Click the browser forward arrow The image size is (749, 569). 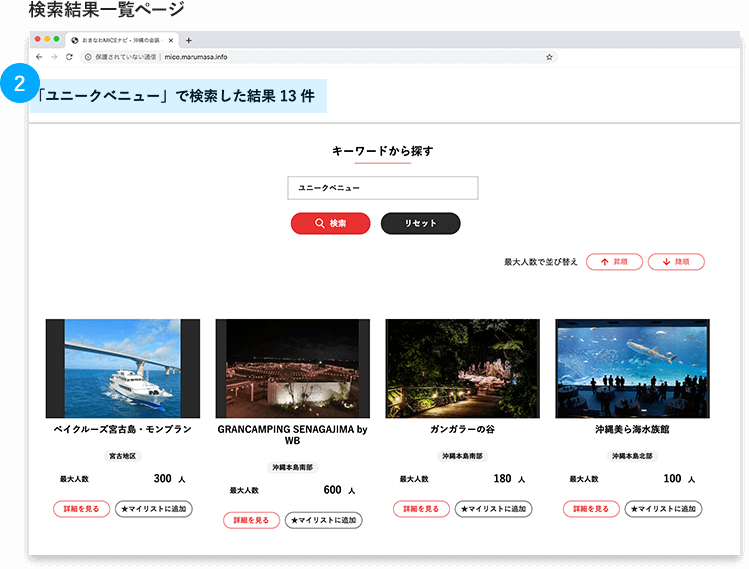(x=54, y=57)
